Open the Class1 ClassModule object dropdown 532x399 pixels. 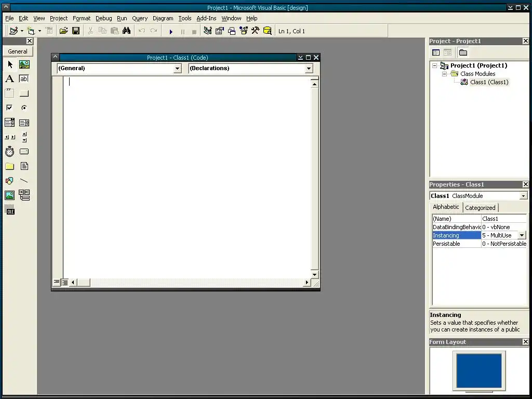click(523, 196)
